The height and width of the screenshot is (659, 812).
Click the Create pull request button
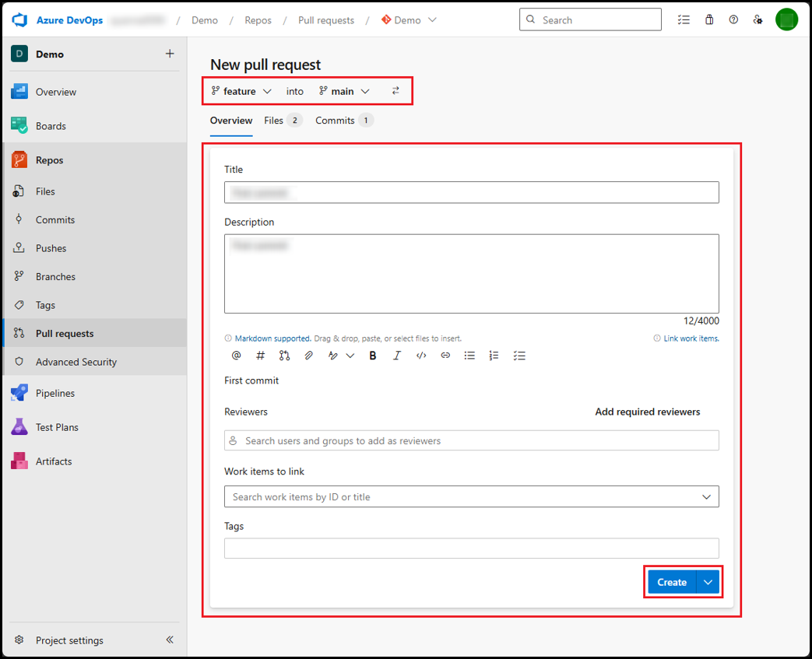click(671, 582)
